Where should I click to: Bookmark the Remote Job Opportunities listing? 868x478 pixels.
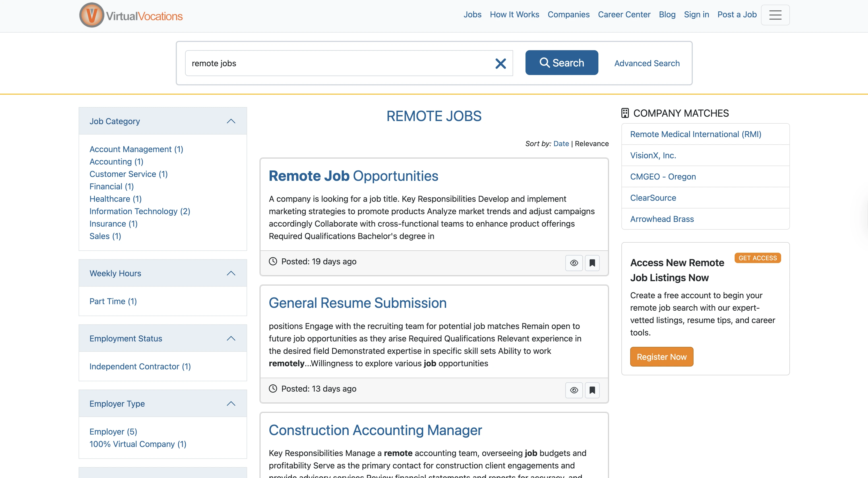click(592, 263)
